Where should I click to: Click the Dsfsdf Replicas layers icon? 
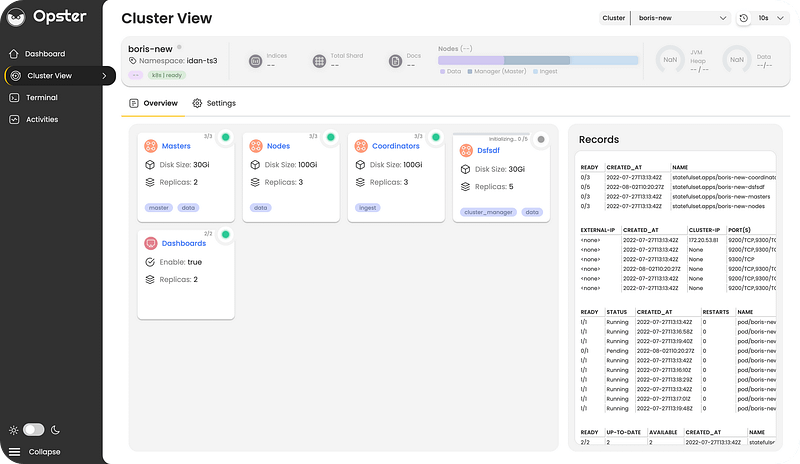tap(465, 186)
